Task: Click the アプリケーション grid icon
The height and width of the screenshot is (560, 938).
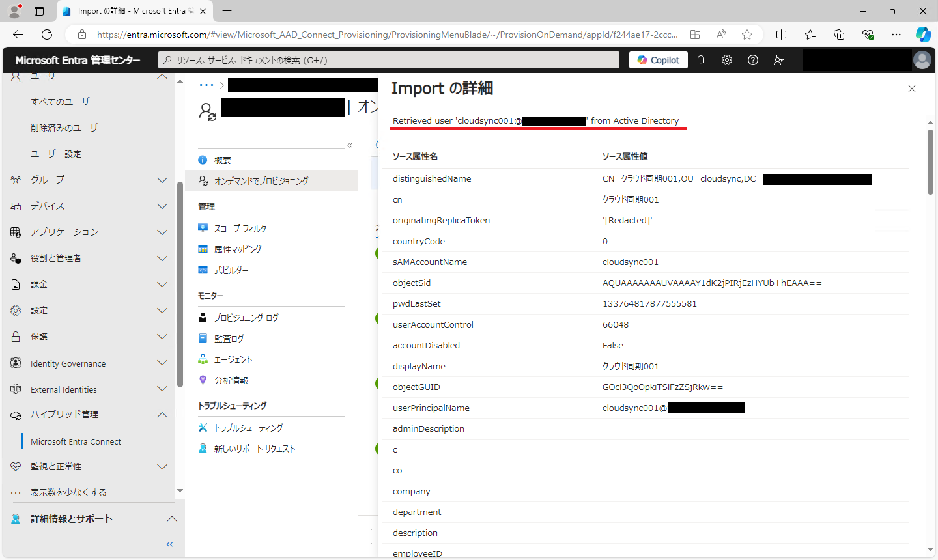Action: (x=16, y=232)
